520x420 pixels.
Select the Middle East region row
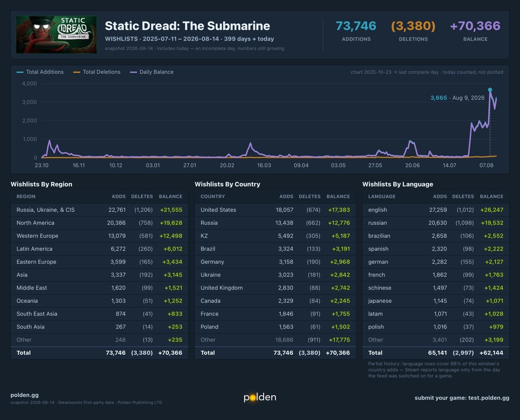100,288
